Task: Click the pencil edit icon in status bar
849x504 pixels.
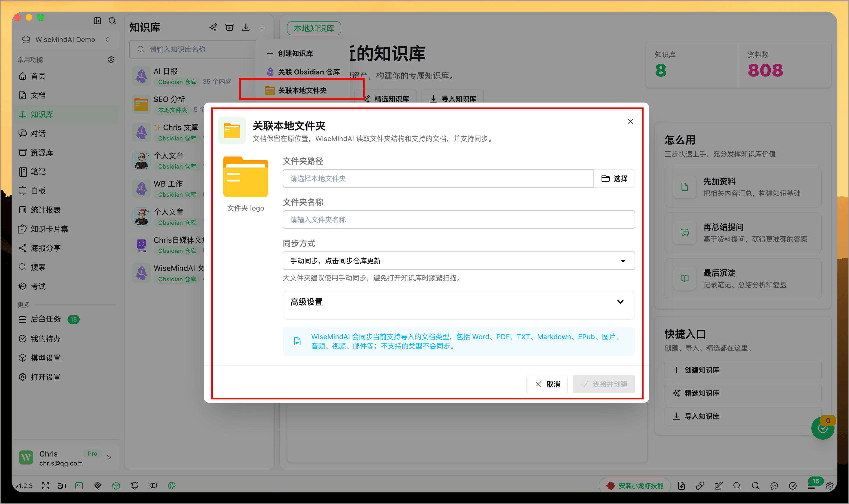Action: tap(719, 486)
